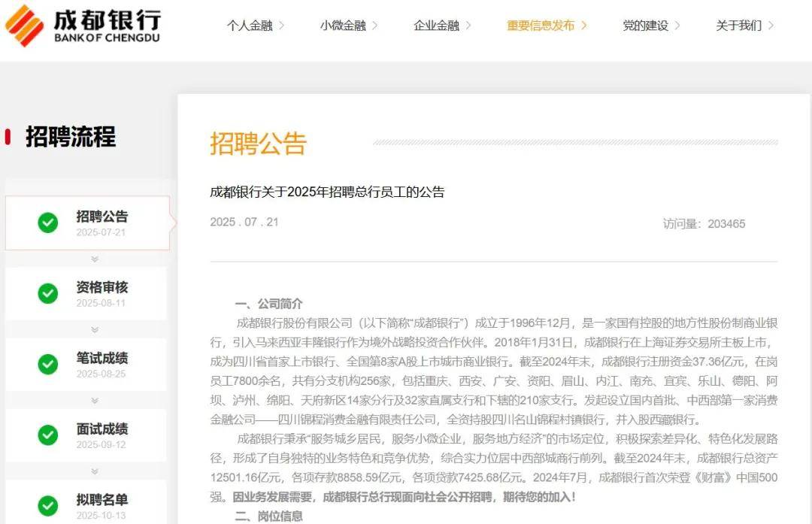Click green checkmark beside 招聘公告 step
Screen dimensions: 812x524
click(x=48, y=223)
